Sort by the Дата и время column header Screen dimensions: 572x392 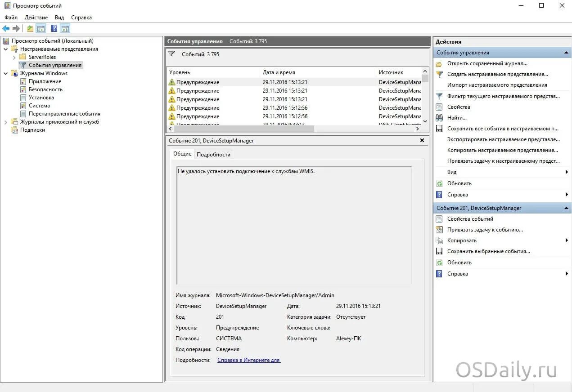[318, 72]
